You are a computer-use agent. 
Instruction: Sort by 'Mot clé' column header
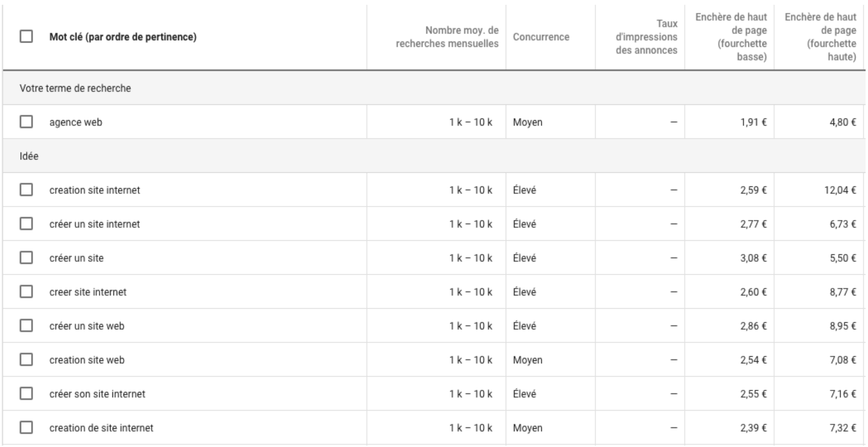tap(122, 37)
